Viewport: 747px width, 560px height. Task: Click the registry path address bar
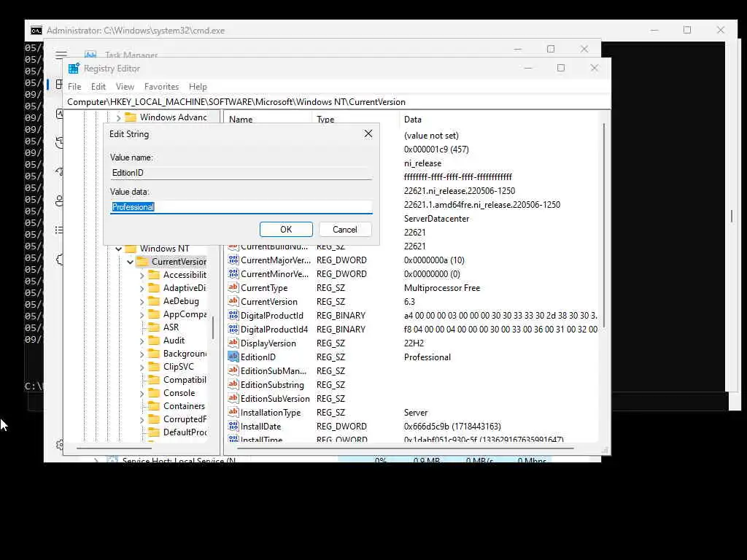pos(336,102)
